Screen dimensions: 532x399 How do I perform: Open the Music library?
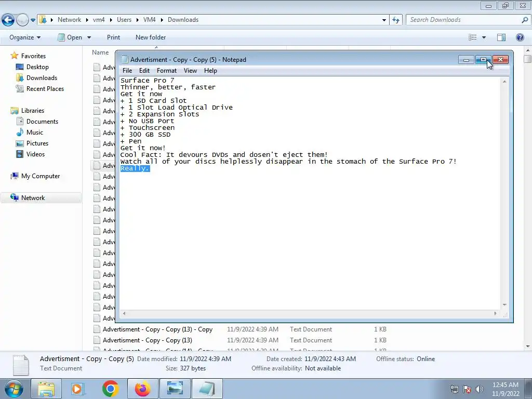tap(34, 132)
